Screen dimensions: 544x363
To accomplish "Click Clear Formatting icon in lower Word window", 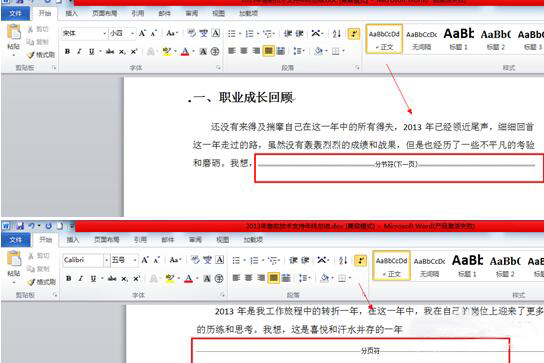I will coord(195,260).
